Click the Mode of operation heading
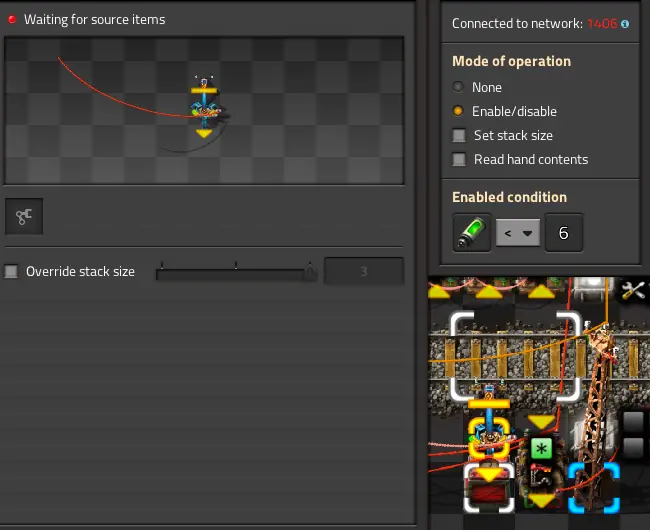 pos(512,61)
